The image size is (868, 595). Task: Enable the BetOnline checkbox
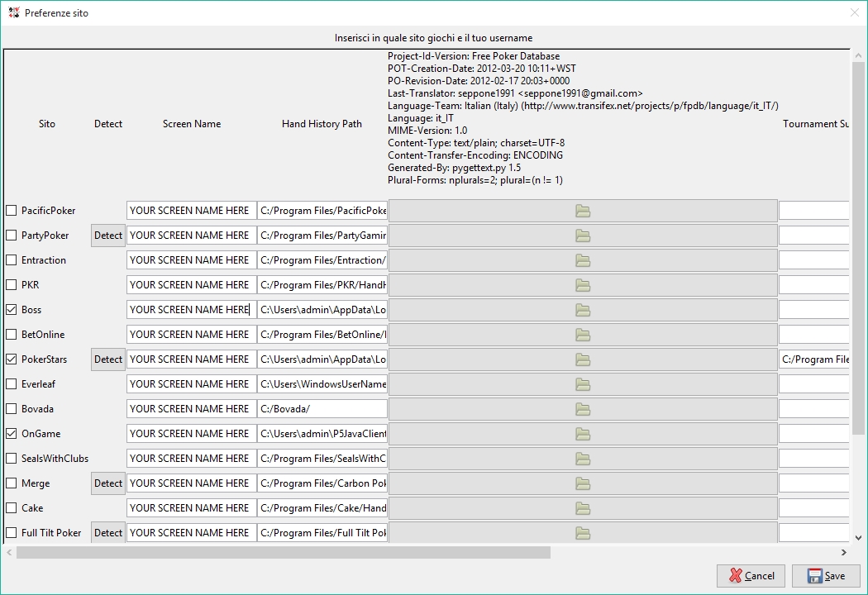tap(11, 335)
